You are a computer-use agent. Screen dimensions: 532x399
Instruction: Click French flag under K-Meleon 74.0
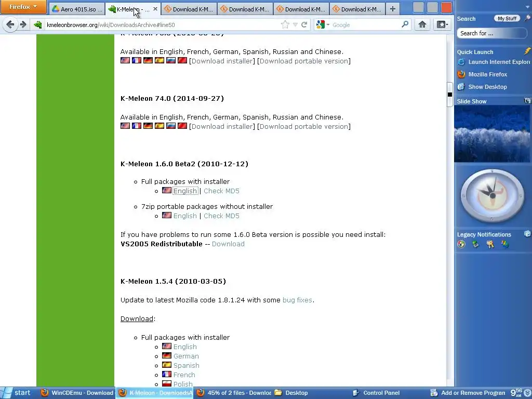[137, 126]
